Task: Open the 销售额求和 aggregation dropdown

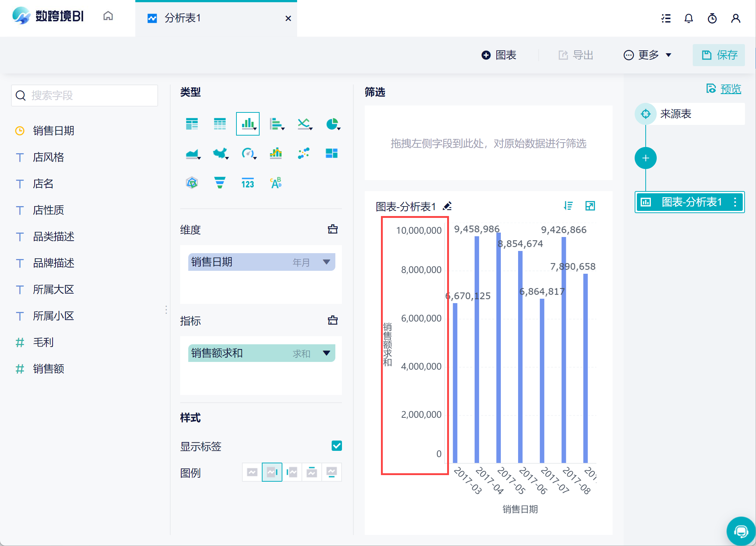Action: [x=326, y=353]
